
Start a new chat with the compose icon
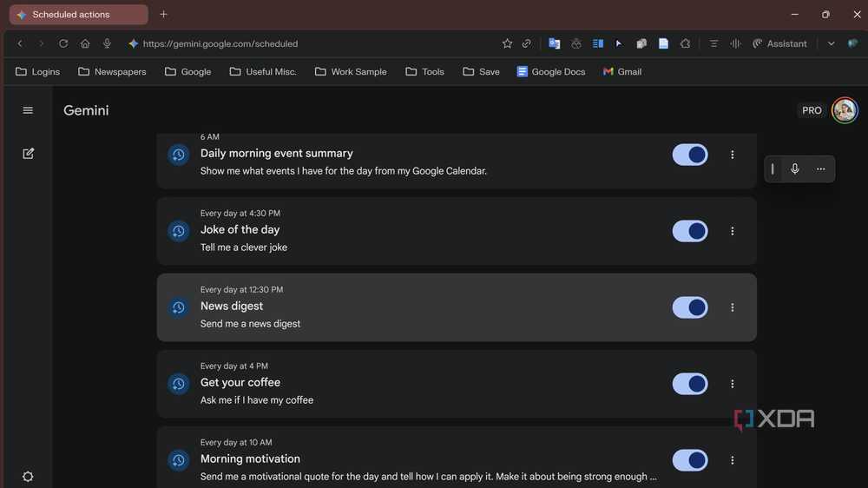(x=29, y=154)
